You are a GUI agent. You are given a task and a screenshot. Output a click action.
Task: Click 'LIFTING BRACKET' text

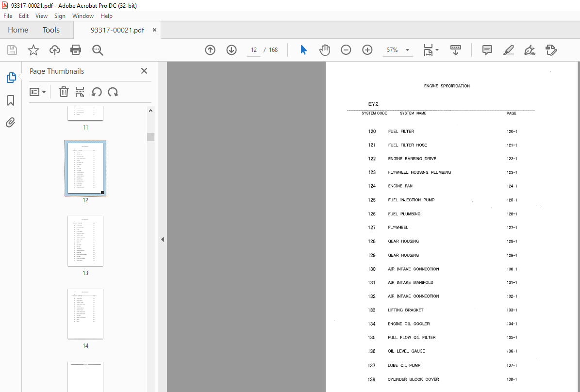(406, 310)
